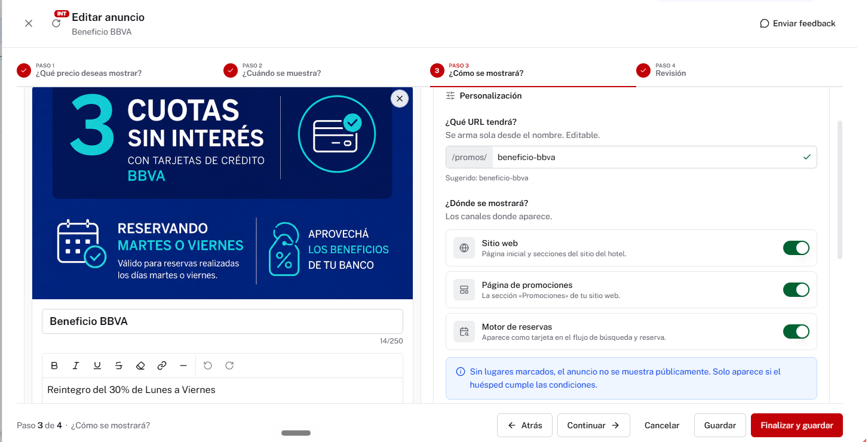Turn off the Sitio web switch
The width and height of the screenshot is (868, 442).
(x=796, y=248)
